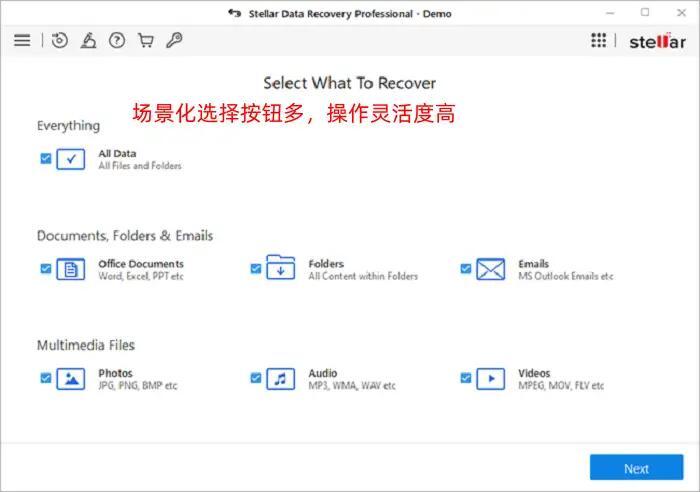Image resolution: width=700 pixels, height=492 pixels.
Task: Click 'All Content within Folders' description
Action: pyautogui.click(x=363, y=276)
